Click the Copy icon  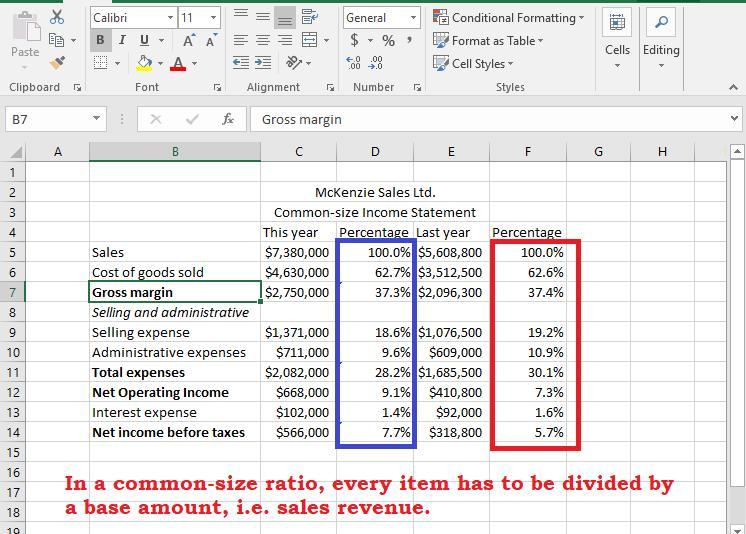tap(56, 40)
